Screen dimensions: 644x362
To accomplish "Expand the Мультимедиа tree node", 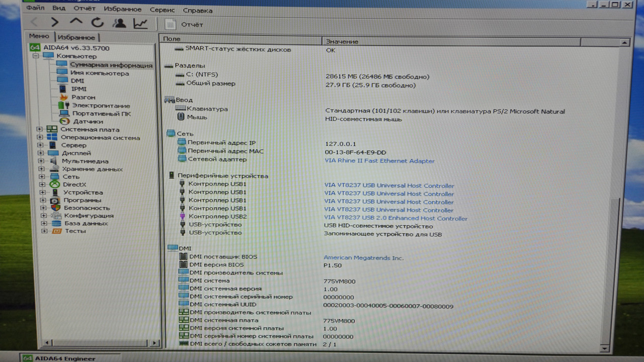I will 41,161.
